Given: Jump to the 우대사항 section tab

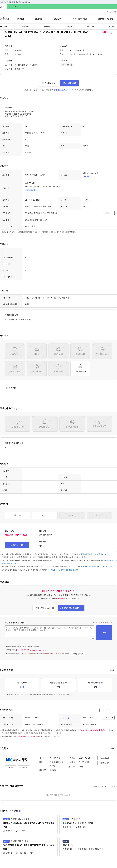Looking at the screenshot, I should click(47, 27).
